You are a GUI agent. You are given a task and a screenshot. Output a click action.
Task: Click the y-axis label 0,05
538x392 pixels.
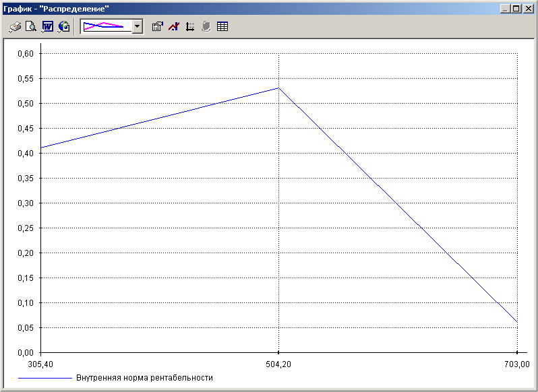tap(26, 327)
